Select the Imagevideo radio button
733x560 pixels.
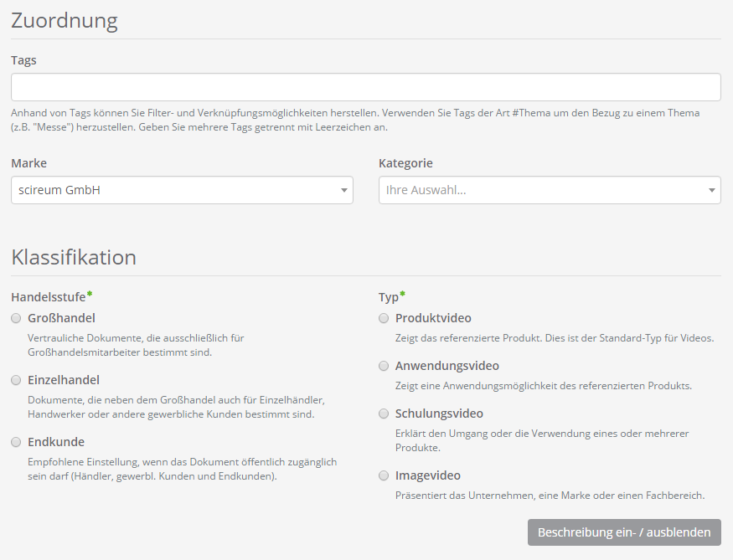coord(384,475)
